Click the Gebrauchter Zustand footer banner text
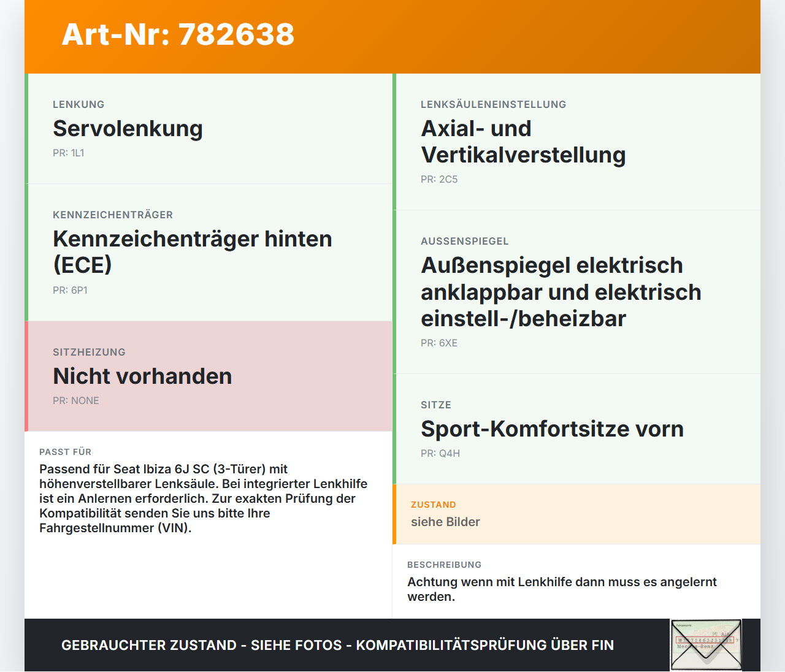The image size is (785, 672). tap(337, 645)
